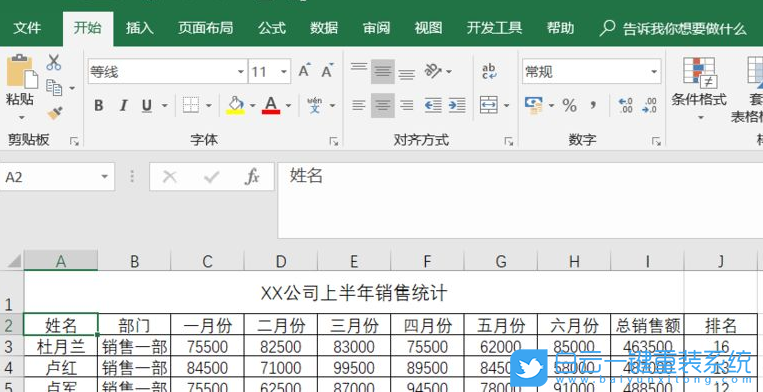Increase font size with large A
This screenshot has height=392, width=763.
click(305, 71)
